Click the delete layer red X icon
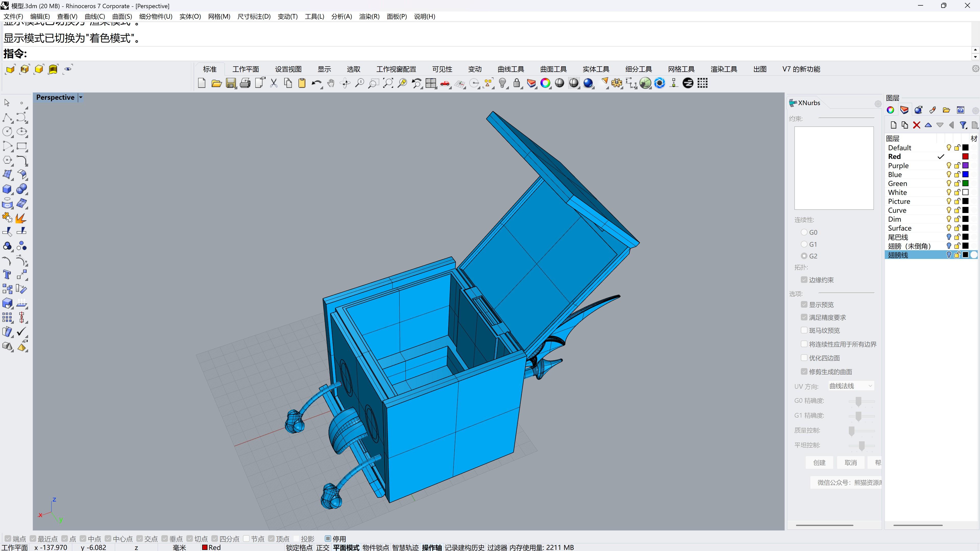The width and height of the screenshot is (980, 551). (916, 125)
